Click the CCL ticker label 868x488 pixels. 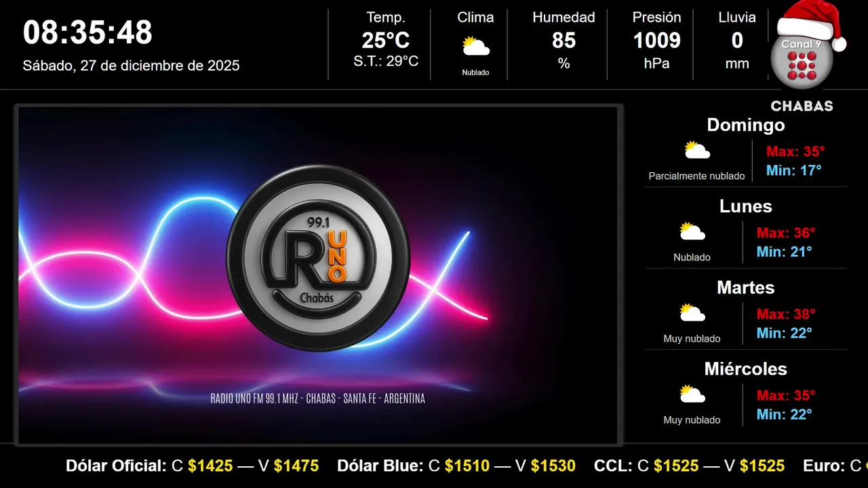pos(613,466)
